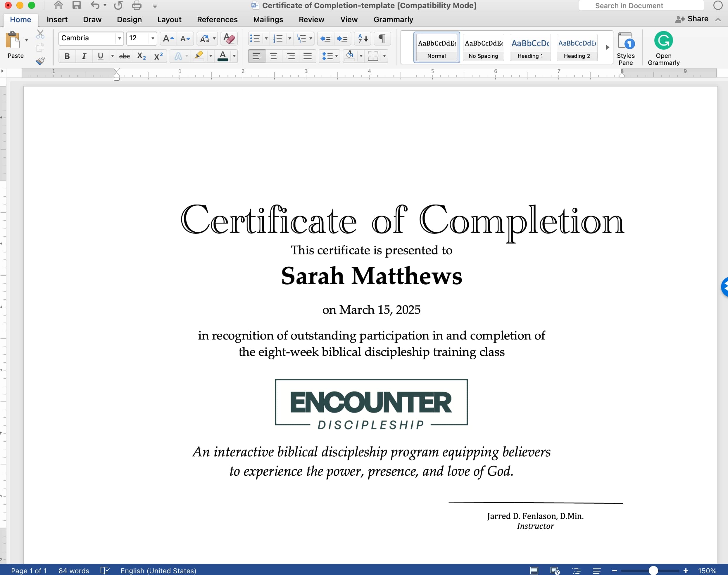728x575 pixels.
Task: Click the Cut scissors icon
Action: click(40, 34)
